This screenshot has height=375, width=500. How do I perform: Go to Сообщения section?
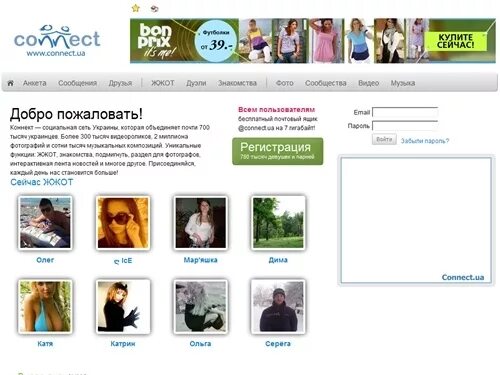(77, 83)
